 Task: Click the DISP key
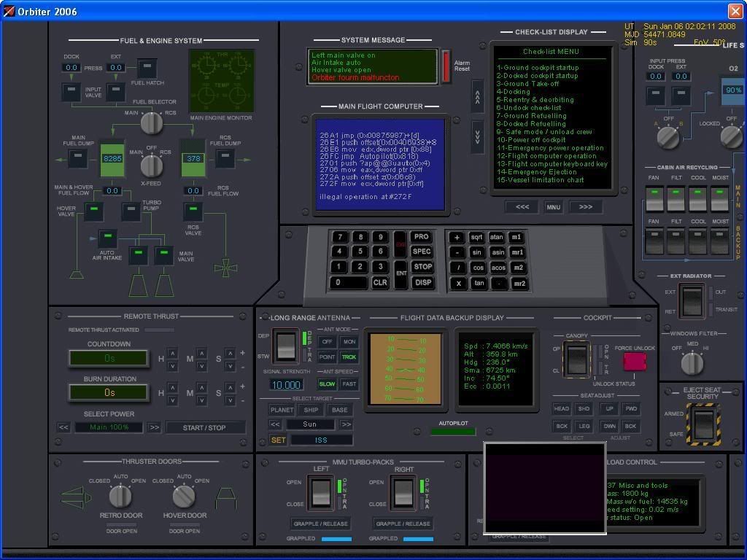423,282
